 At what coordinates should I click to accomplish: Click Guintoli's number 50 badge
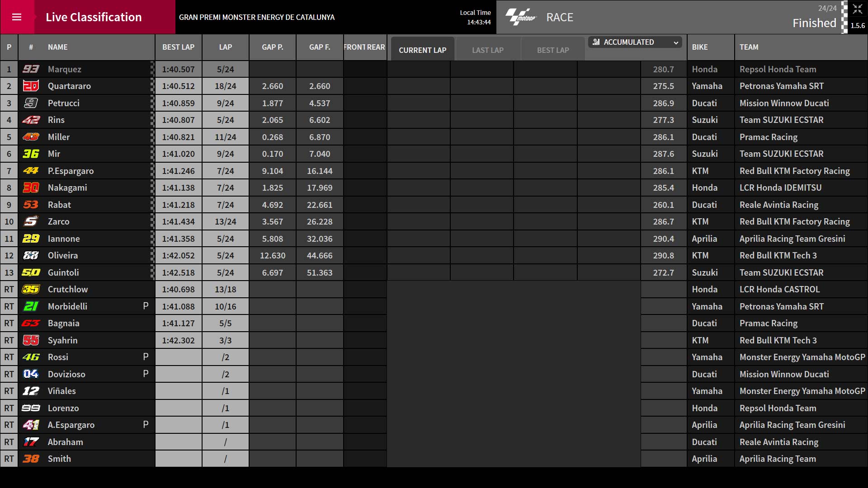point(31,272)
